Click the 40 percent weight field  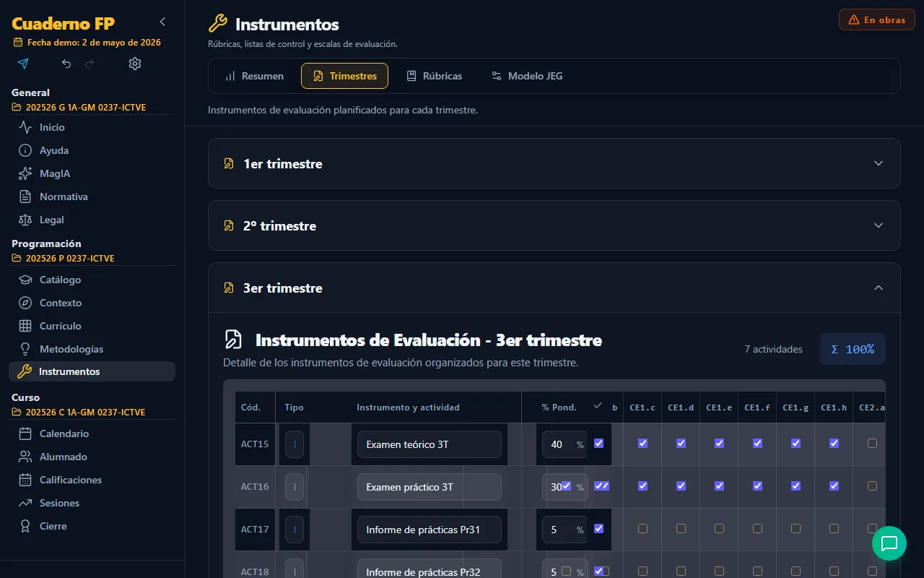tap(565, 444)
